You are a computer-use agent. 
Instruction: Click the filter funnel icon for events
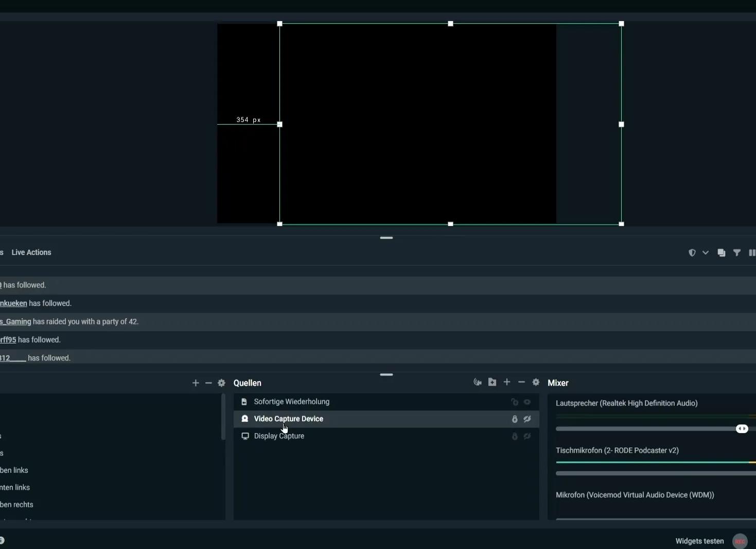[x=737, y=253]
